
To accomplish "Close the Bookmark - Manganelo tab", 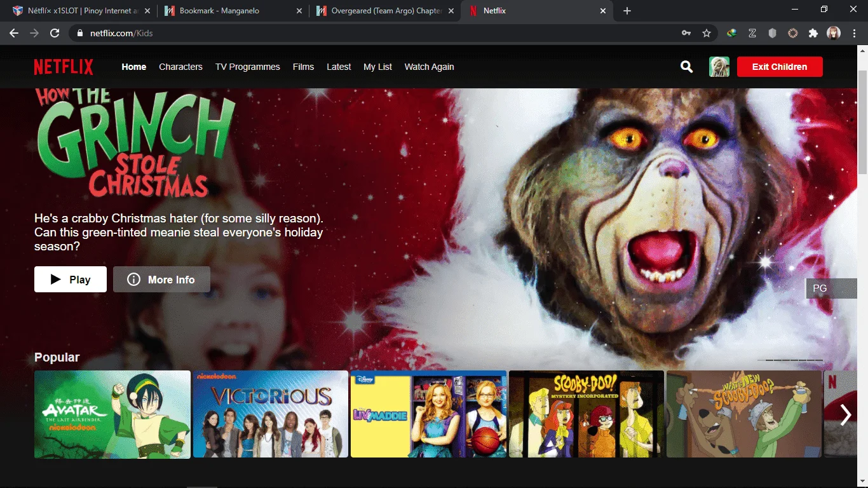I will pyautogui.click(x=299, y=11).
